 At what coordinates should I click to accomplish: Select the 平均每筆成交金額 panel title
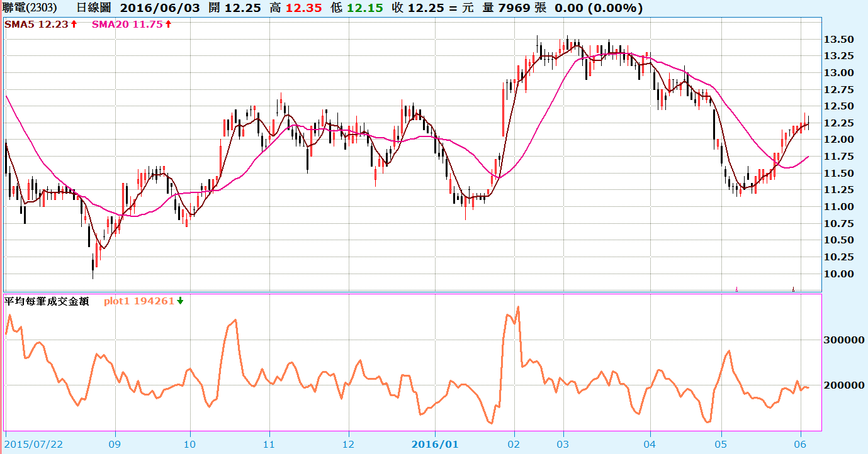[47, 301]
